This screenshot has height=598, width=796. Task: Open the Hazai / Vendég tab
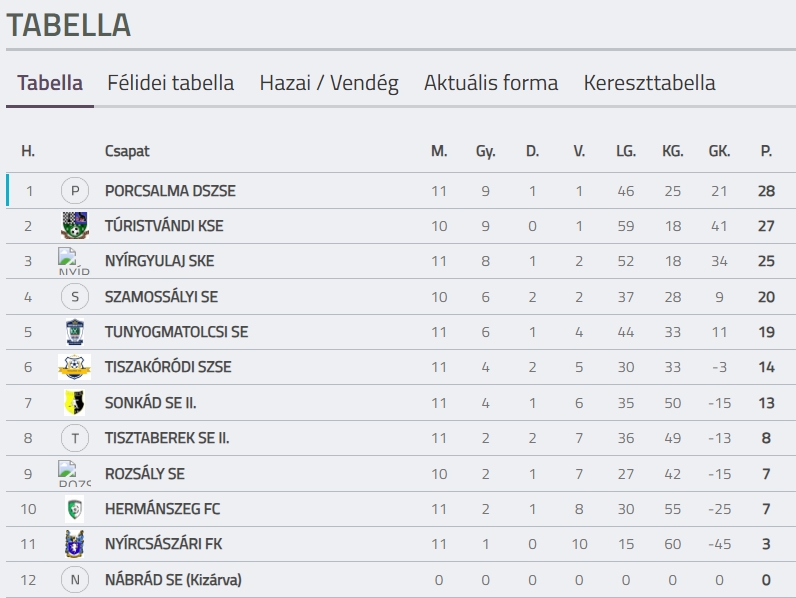tap(329, 83)
